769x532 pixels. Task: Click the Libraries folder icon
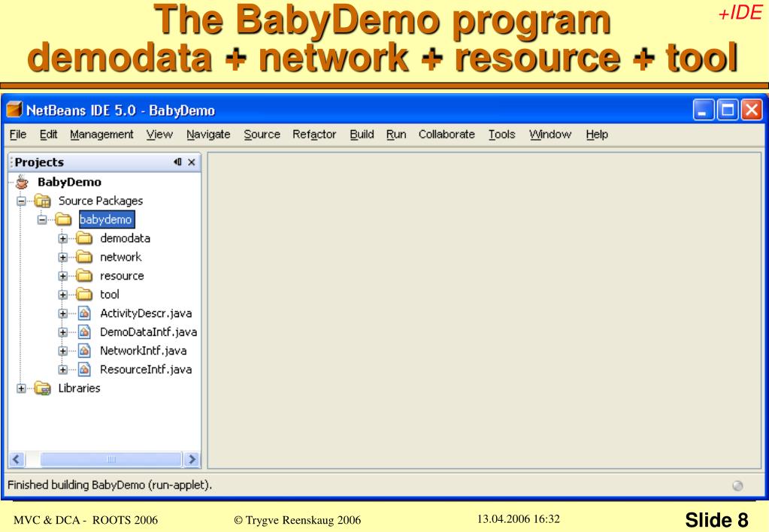(43, 388)
